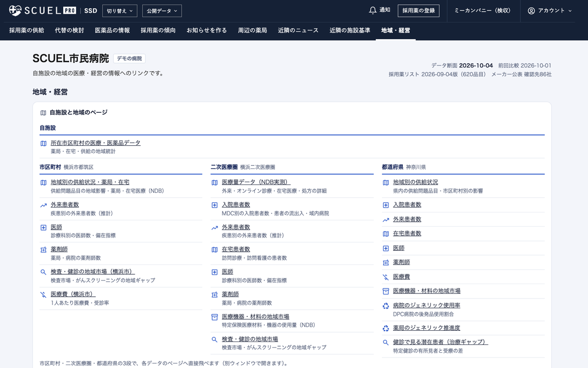Click the plus icon beside 市区町村 医師
This screenshot has width=588, height=368.
point(43,228)
